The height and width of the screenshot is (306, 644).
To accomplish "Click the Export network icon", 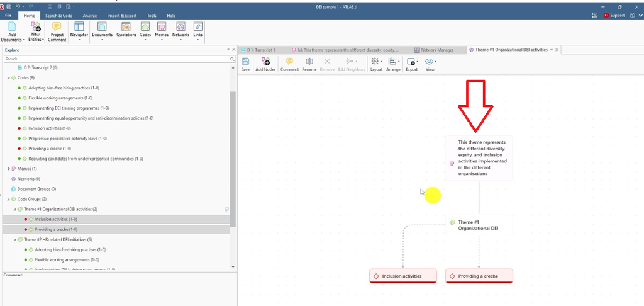I will tap(411, 61).
